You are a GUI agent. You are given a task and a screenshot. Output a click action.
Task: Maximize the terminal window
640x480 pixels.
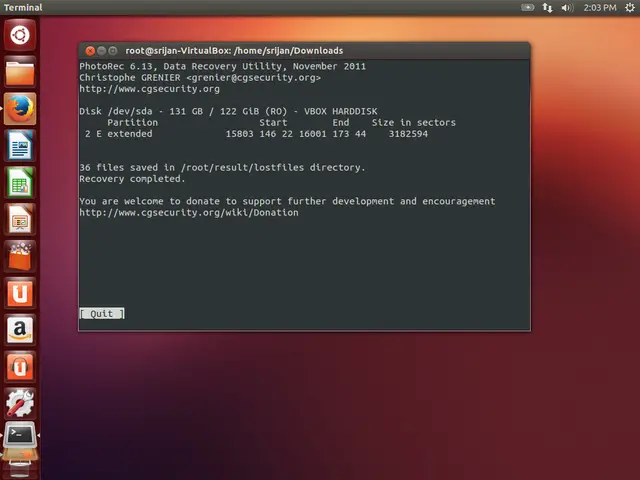tap(113, 51)
